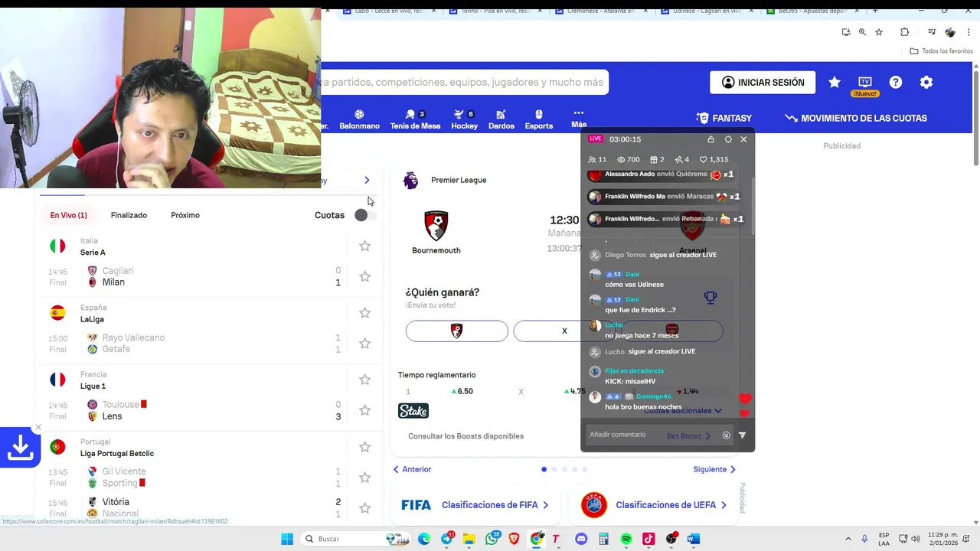Favorite the Liga Portugal Betclic star
Screen dimensions: 980x551
[x=365, y=446]
